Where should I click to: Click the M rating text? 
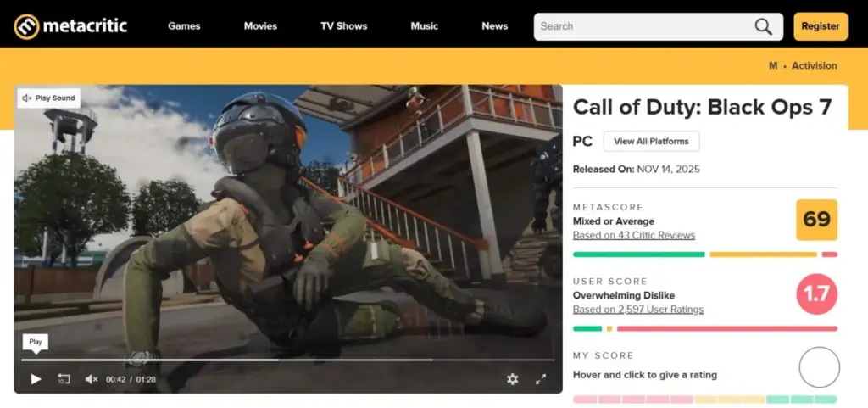[x=773, y=65]
